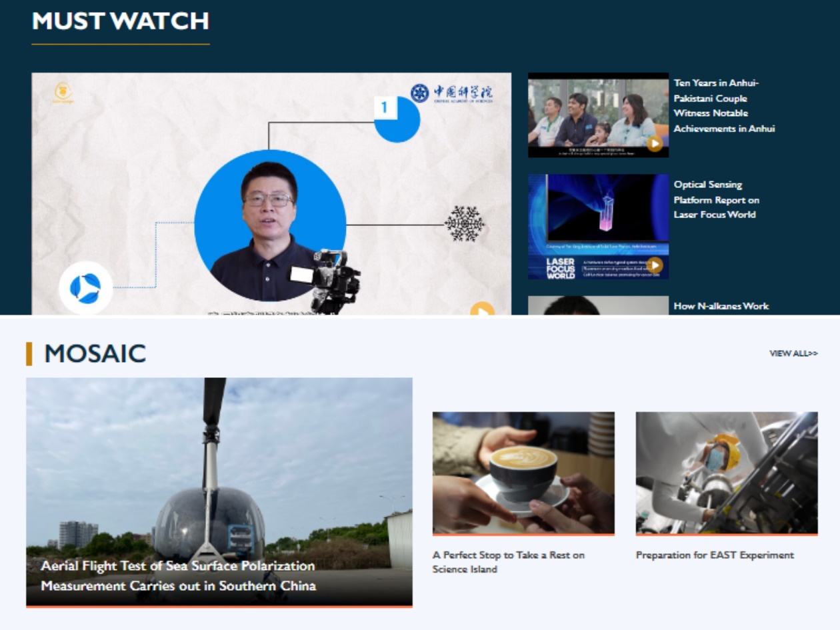This screenshot has height=630, width=840.
Task: Click 'Preparation for EAST Experiment' caption link
Action: (715, 555)
